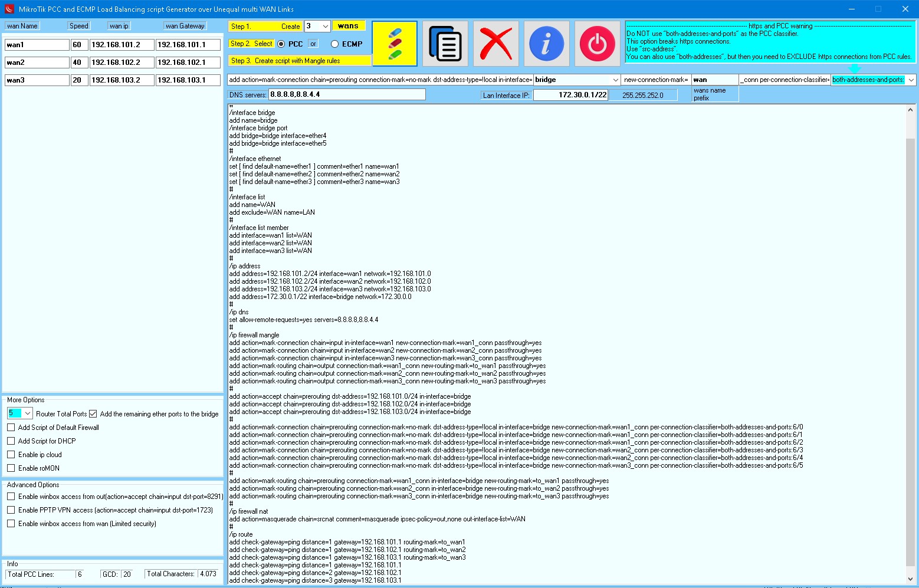919x588 pixels.
Task: Click Total Characters value 4.073
Action: (208, 574)
